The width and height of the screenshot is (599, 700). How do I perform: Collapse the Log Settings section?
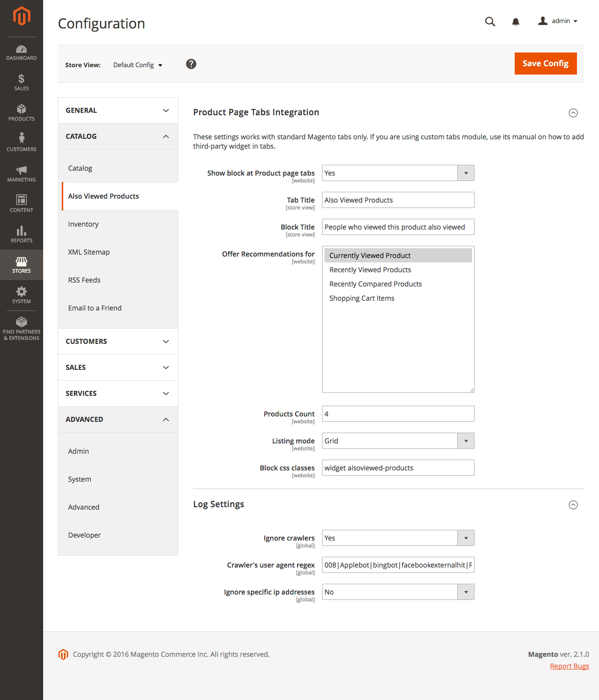[573, 505]
